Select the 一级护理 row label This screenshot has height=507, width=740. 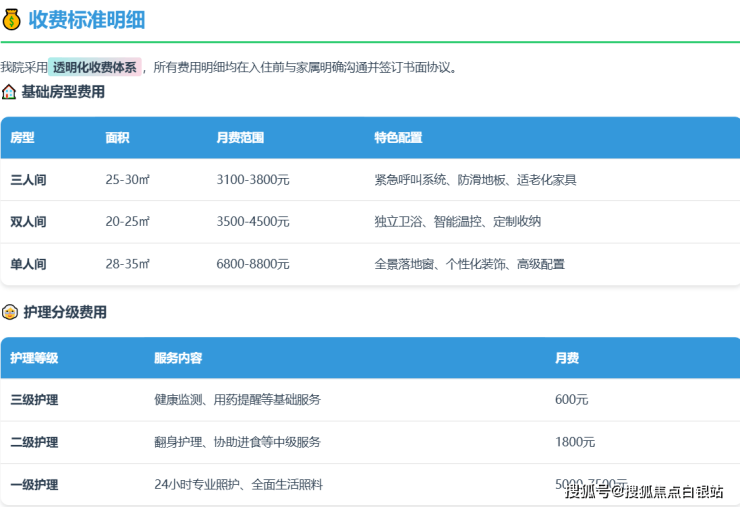(34, 485)
